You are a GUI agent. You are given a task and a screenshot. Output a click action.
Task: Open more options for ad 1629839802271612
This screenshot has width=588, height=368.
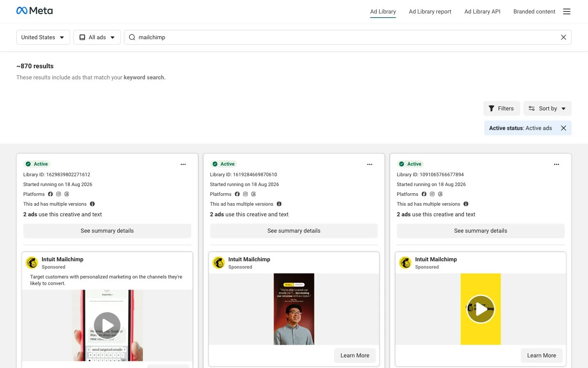[183, 164]
